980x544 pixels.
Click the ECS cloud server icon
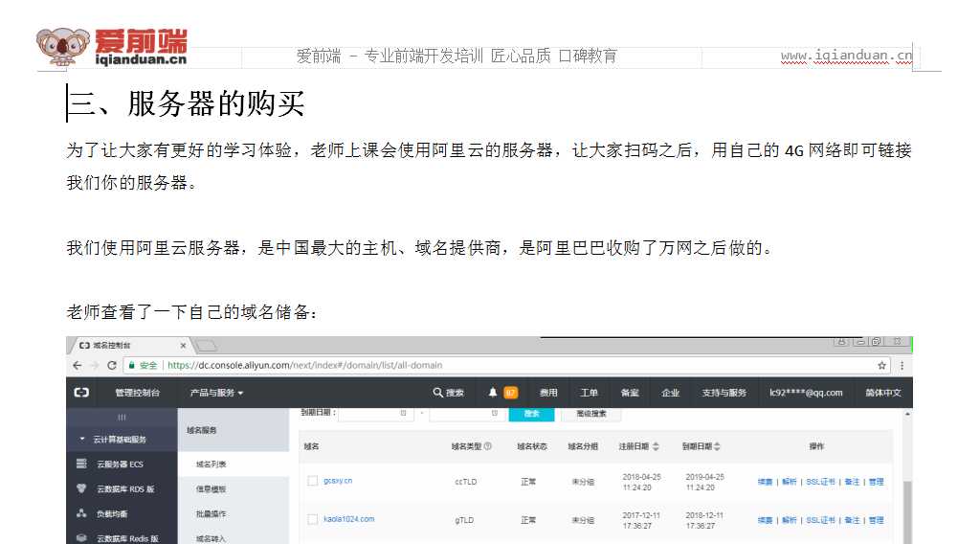point(81,464)
